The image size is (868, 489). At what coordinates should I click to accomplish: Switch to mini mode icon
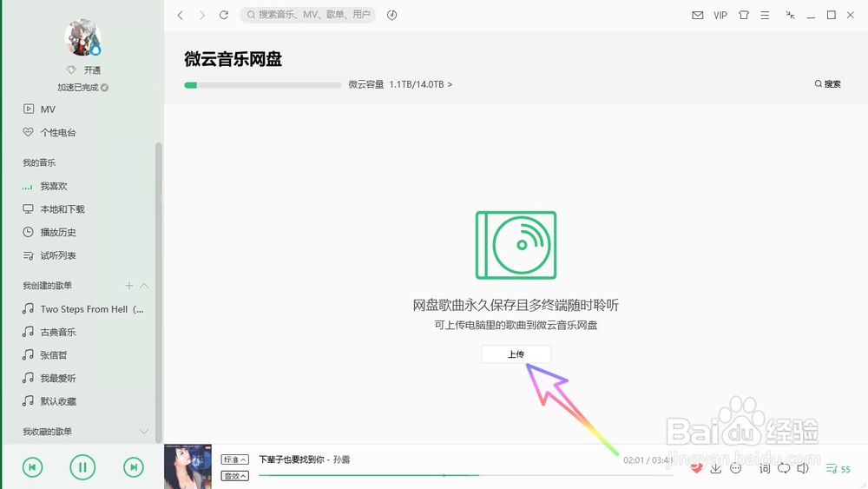pyautogui.click(x=790, y=15)
